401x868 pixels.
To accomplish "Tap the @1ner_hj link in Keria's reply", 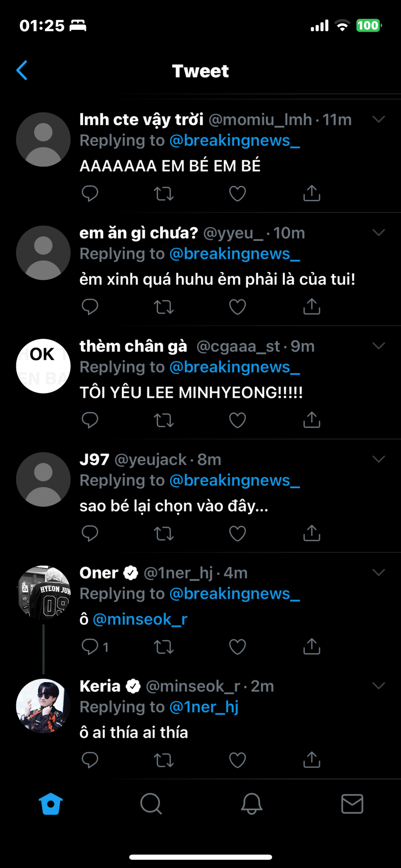I will pyautogui.click(x=204, y=707).
